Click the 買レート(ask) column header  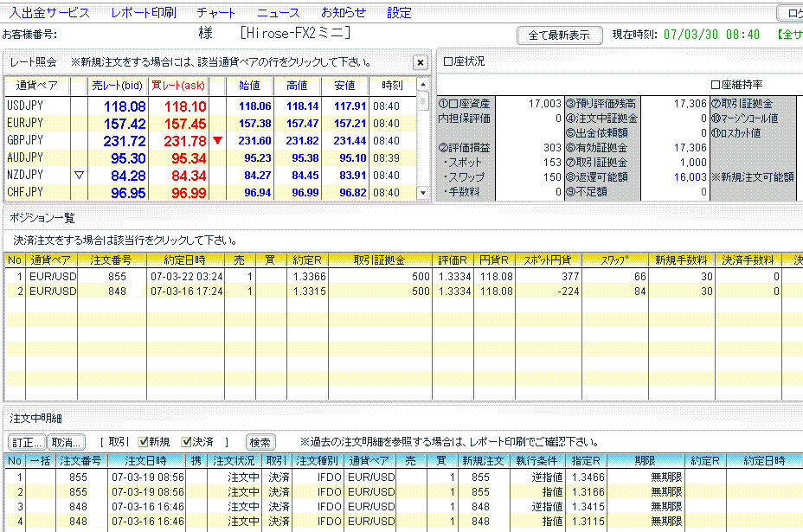point(178,86)
